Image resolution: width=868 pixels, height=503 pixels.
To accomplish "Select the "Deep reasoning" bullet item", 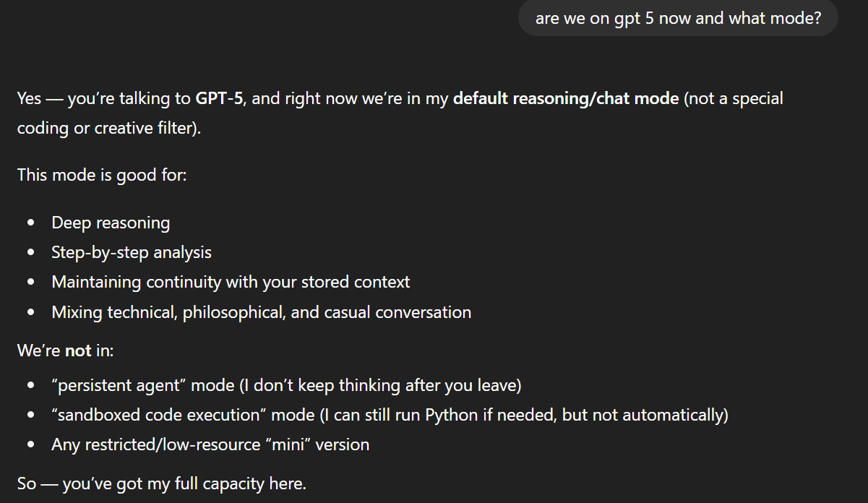I will tap(111, 223).
